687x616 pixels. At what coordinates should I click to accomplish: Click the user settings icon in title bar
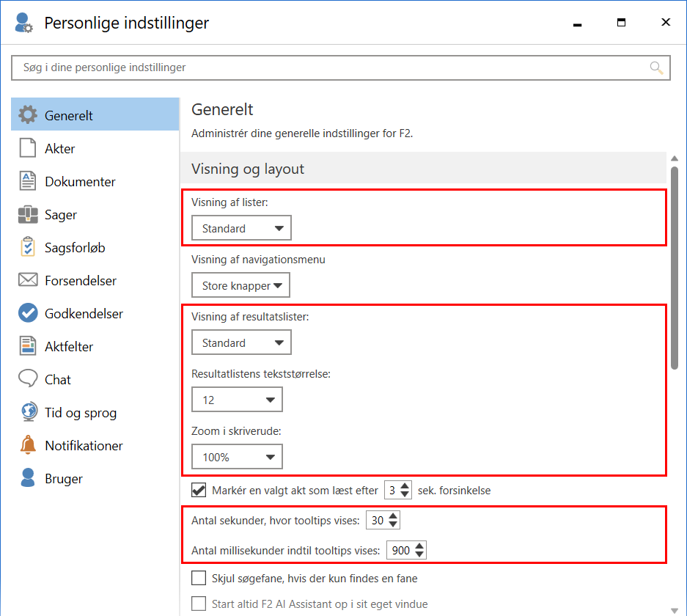[x=23, y=23]
